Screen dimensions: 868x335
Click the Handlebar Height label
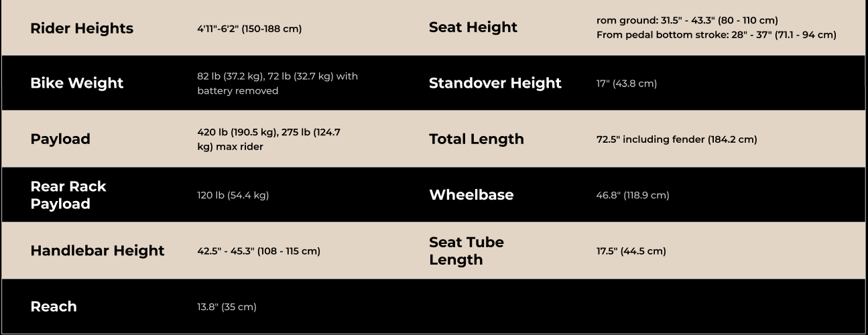[97, 251]
